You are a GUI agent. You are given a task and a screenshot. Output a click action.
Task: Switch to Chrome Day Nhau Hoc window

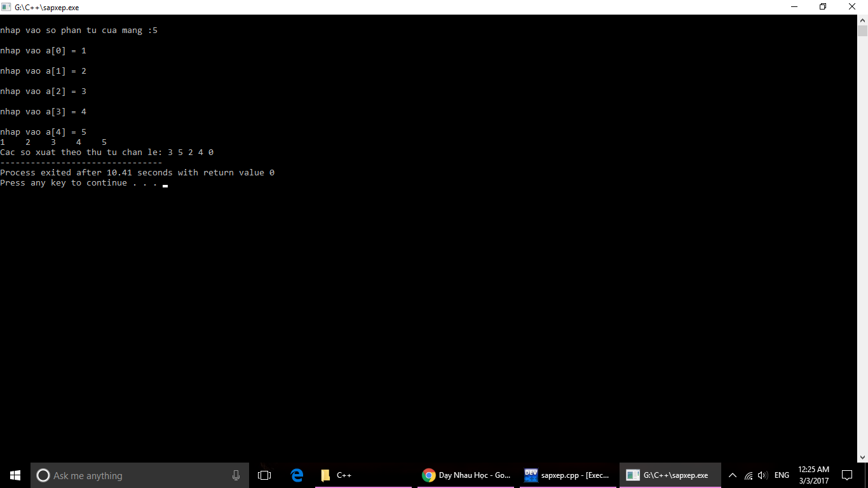click(466, 475)
